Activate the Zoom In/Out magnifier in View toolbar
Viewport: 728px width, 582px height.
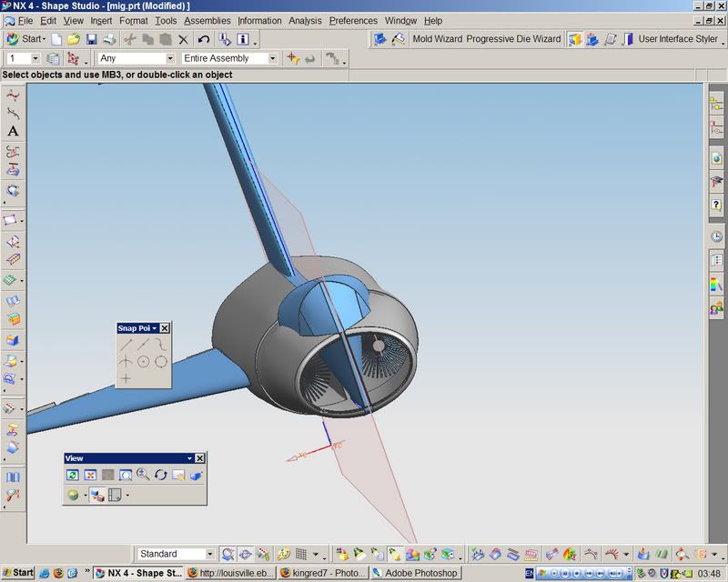[x=143, y=475]
